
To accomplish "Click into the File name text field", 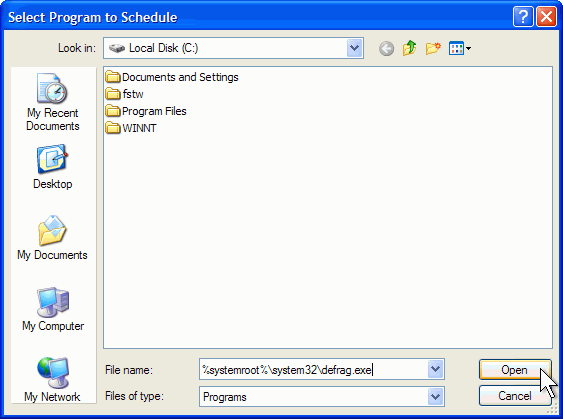I will click(x=313, y=369).
